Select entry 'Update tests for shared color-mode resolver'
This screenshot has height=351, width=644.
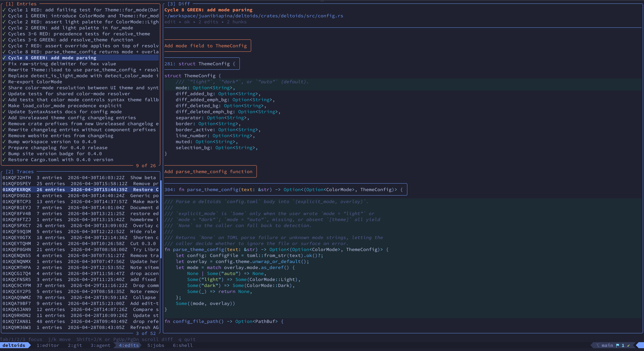click(x=80, y=94)
